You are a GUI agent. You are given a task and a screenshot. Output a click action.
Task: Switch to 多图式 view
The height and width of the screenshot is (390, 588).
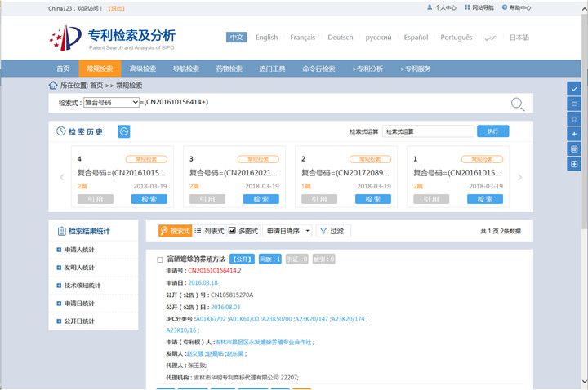pos(243,231)
